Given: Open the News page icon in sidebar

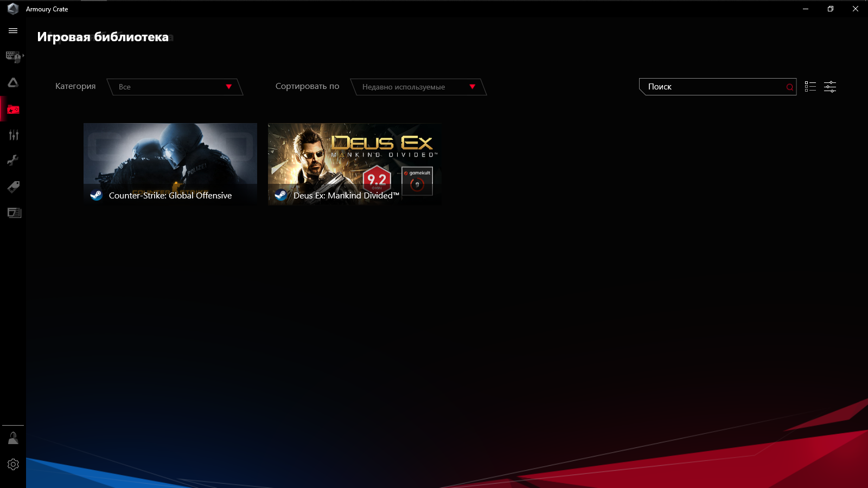Looking at the screenshot, I should [14, 213].
